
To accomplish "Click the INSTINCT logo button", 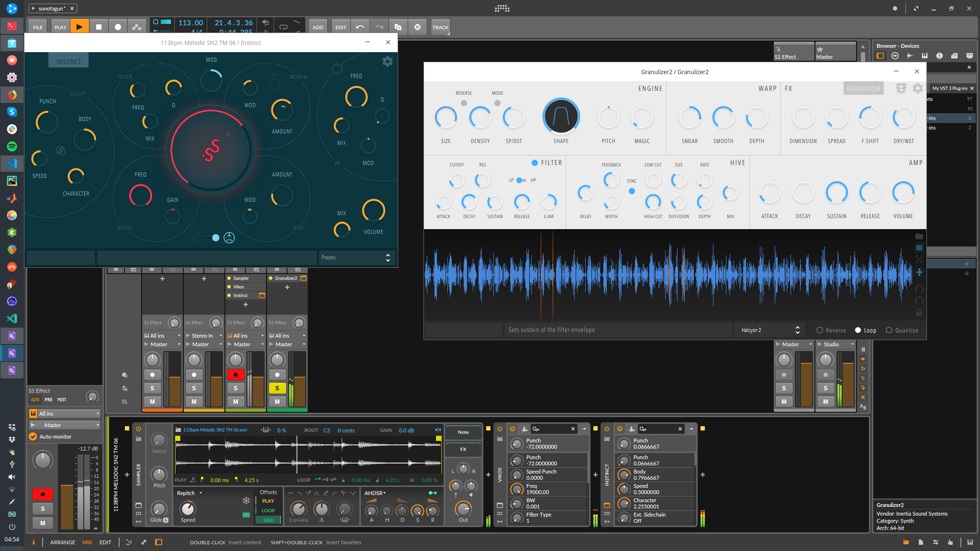I will click(68, 61).
